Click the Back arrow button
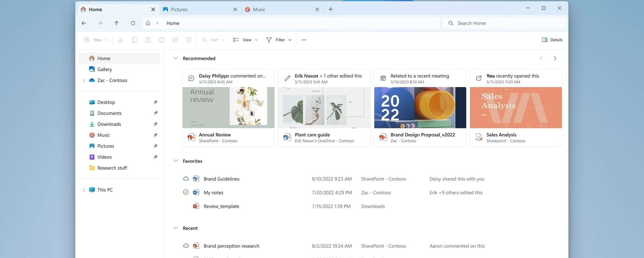 pyautogui.click(x=84, y=23)
